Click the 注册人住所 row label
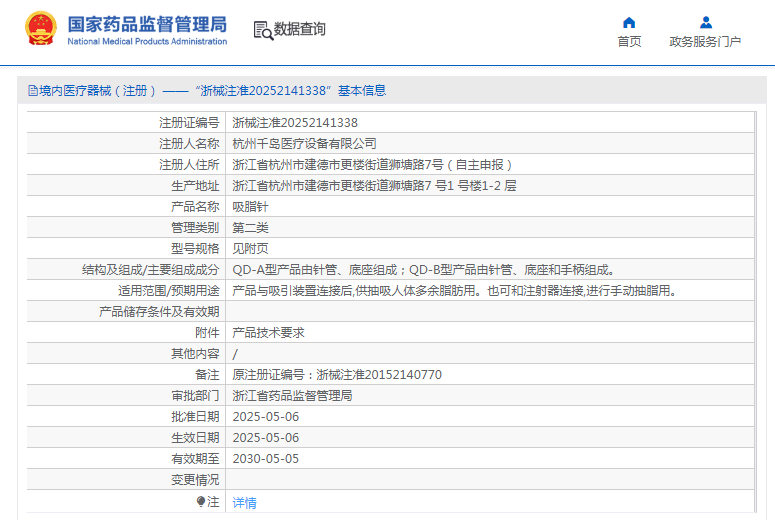775x520 pixels. pyautogui.click(x=189, y=165)
